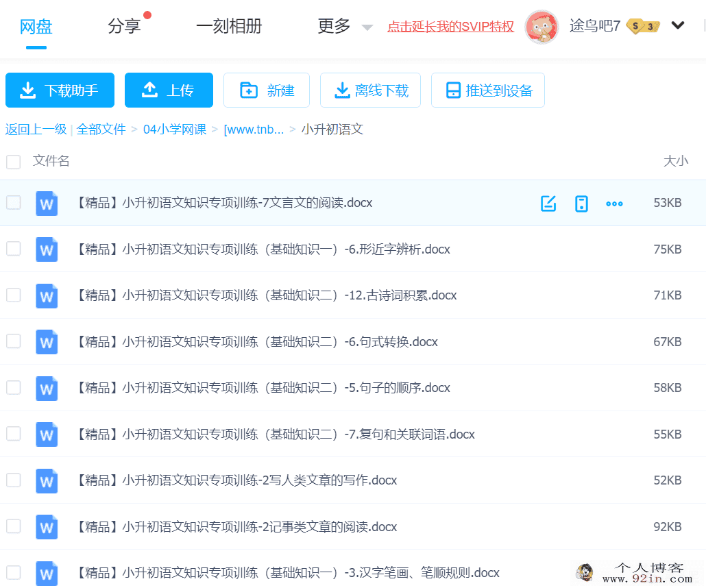Check the box for 12.古诗词积累.docx
This screenshot has width=706, height=588.
(14, 295)
